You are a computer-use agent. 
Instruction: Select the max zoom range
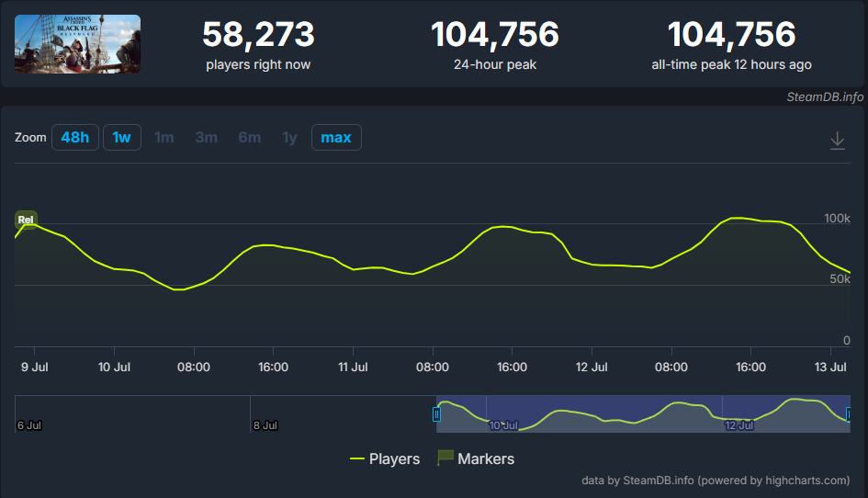click(336, 138)
